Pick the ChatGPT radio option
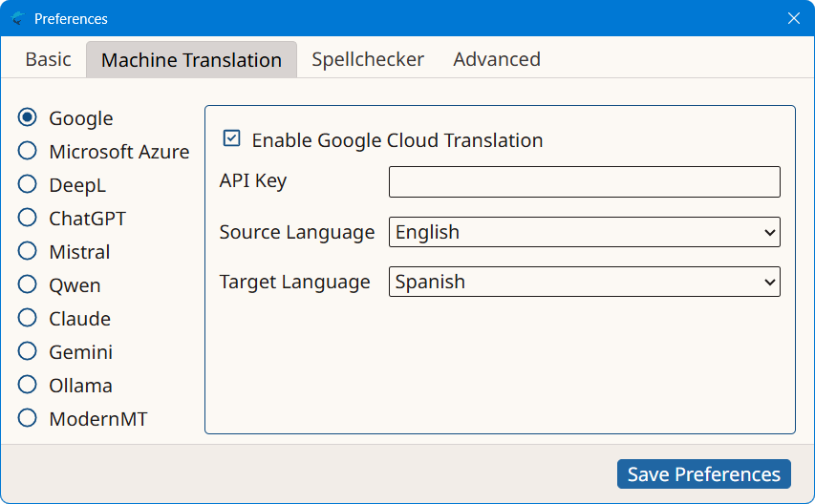Image resolution: width=815 pixels, height=504 pixels. (27, 218)
